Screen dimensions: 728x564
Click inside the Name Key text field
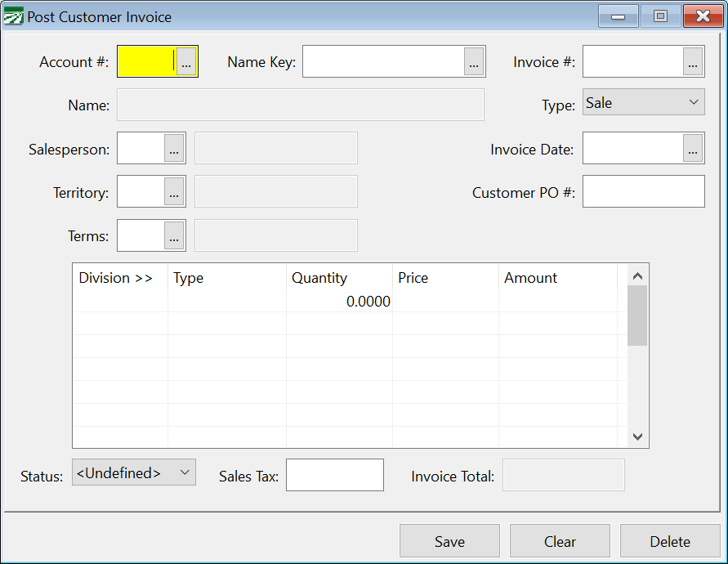(x=383, y=62)
